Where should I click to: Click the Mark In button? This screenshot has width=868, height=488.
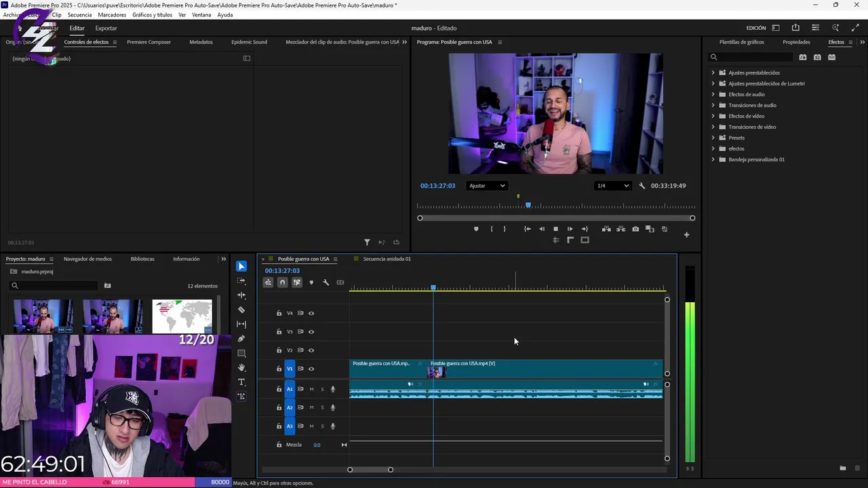(x=492, y=229)
